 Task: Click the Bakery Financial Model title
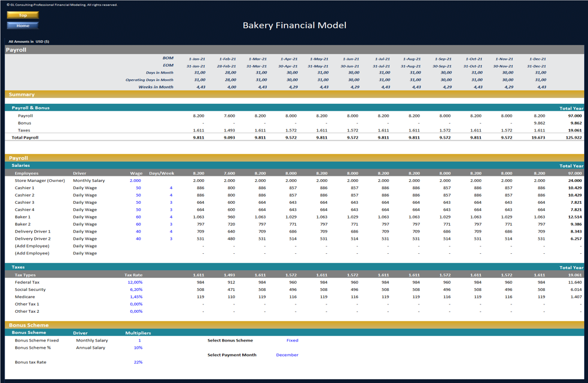point(294,25)
